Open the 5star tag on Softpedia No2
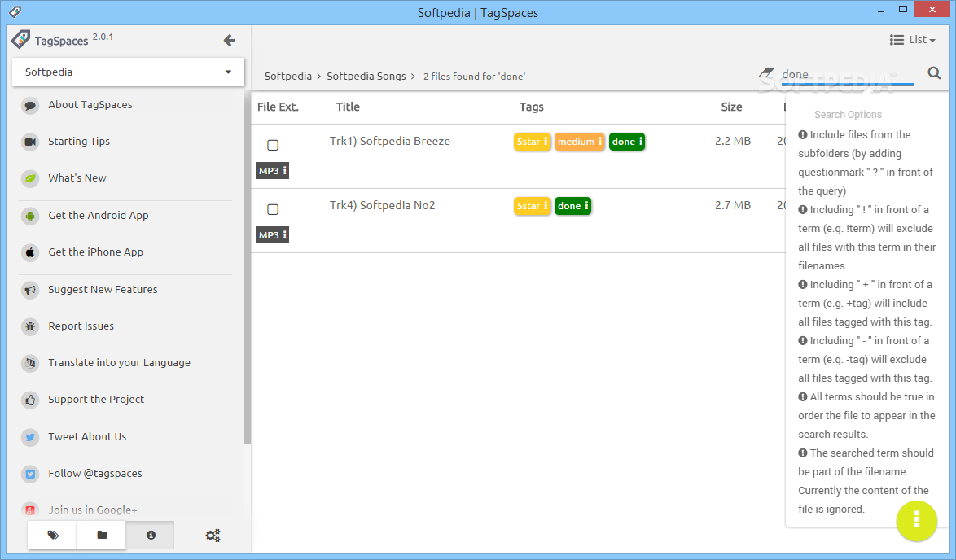956x560 pixels. [533, 206]
